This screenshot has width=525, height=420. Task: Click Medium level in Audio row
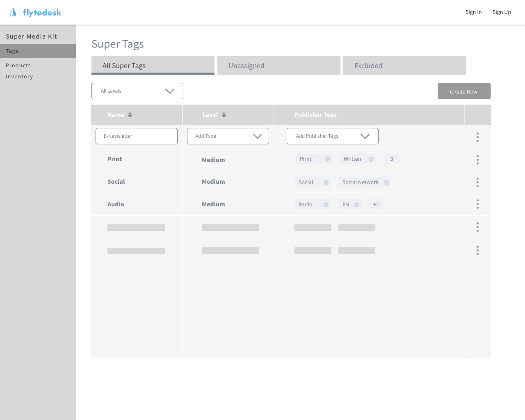(213, 204)
